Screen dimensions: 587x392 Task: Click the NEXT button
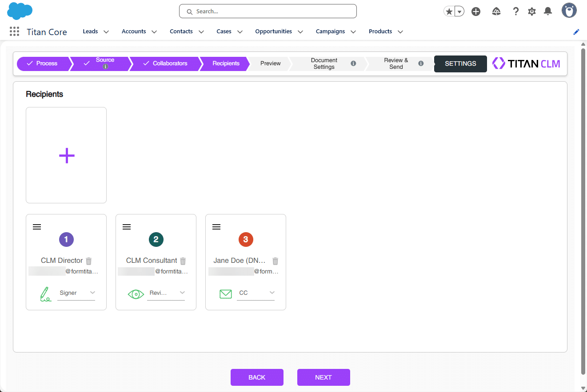(x=323, y=377)
